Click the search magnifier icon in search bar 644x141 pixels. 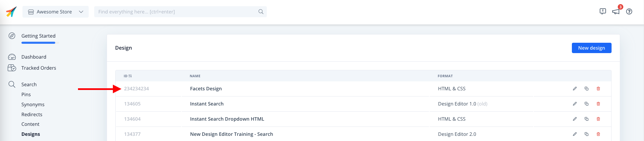tap(261, 12)
